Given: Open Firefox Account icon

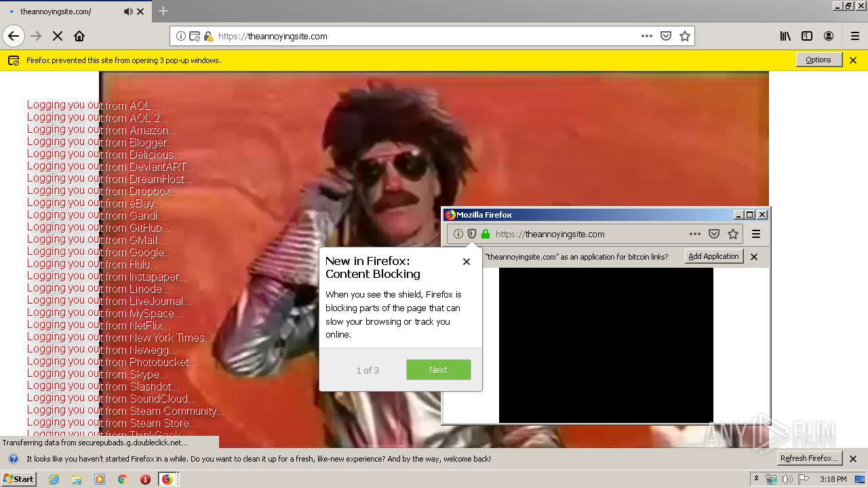Looking at the screenshot, I should coord(829,36).
